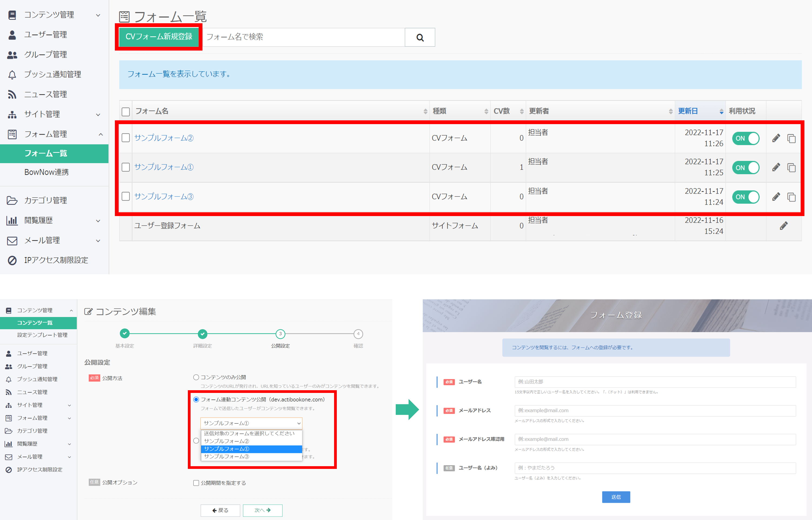The image size is (812, 520).
Task: Edit サンプルフォーム① with pencil icon
Action: point(776,167)
